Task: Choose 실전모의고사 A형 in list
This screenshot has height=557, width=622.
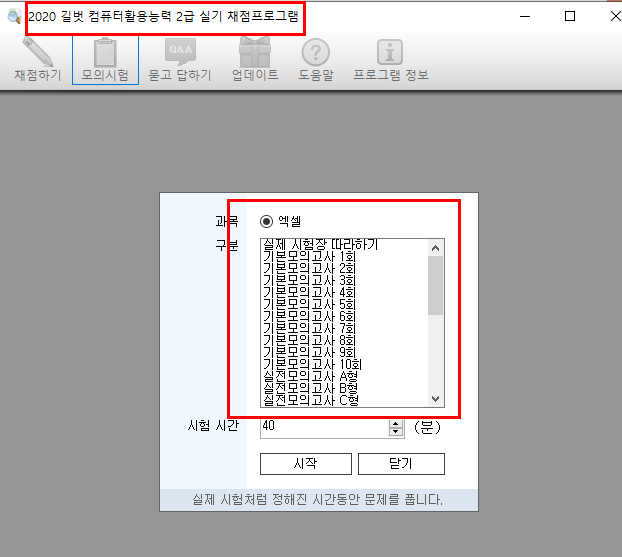Action: [x=311, y=376]
